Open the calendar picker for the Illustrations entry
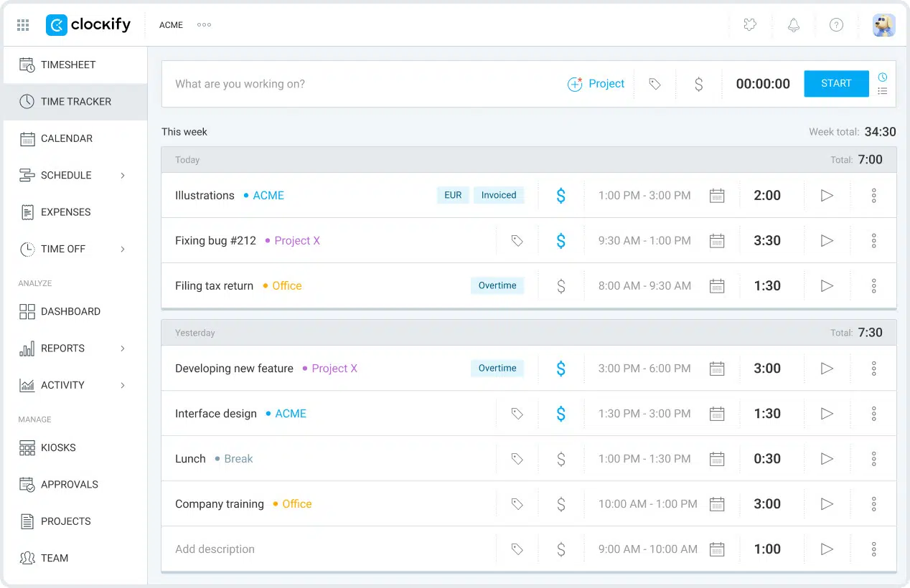The height and width of the screenshot is (588, 910). pos(717,195)
